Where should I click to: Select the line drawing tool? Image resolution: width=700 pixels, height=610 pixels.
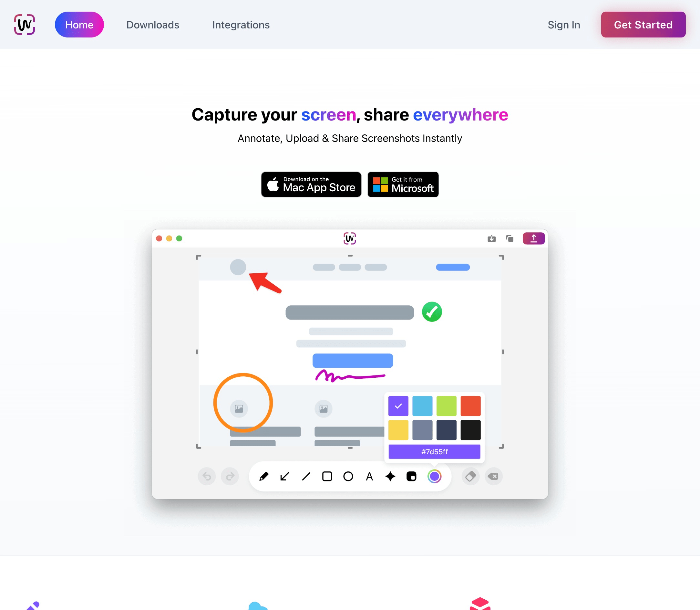click(306, 476)
